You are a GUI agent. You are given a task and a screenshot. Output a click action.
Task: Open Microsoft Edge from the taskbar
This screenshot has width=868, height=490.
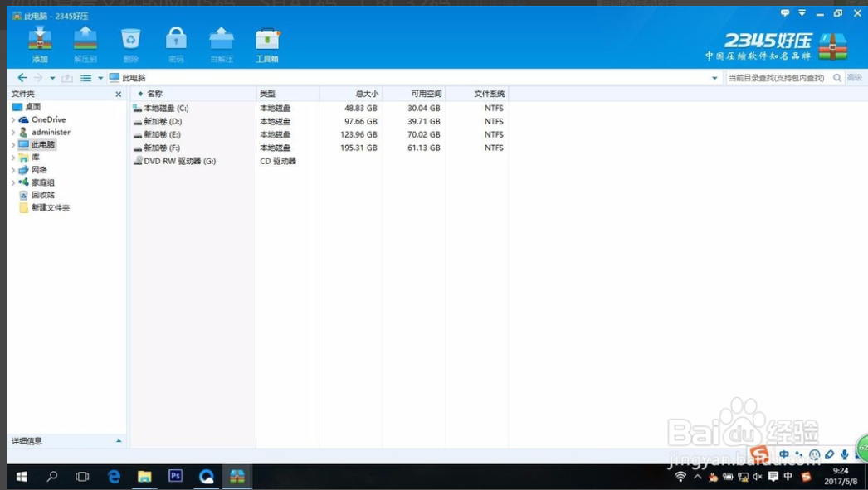pyautogui.click(x=114, y=477)
